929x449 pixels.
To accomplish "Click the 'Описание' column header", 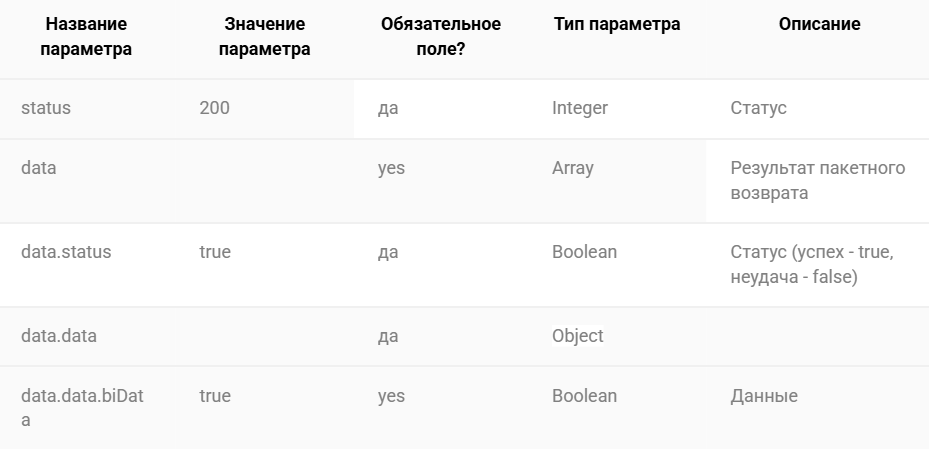I will (x=819, y=24).
